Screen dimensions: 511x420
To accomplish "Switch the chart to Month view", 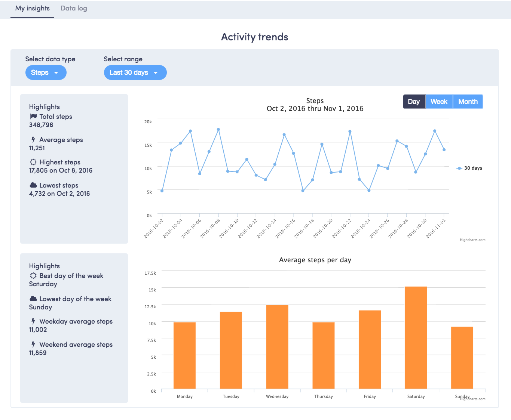I will (468, 101).
